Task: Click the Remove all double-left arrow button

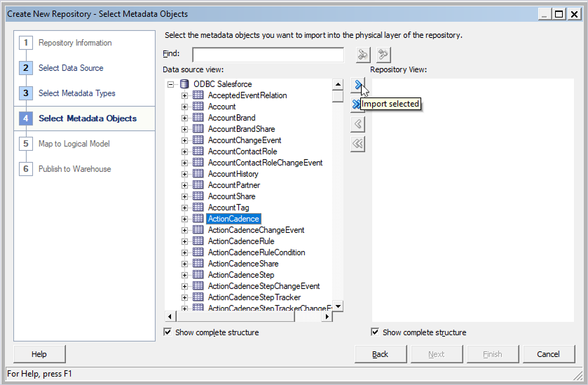Action: [x=358, y=144]
